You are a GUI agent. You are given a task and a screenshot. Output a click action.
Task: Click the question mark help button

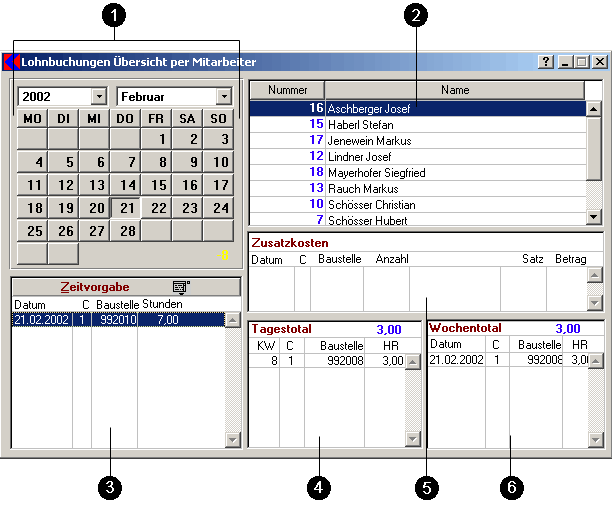click(x=545, y=62)
